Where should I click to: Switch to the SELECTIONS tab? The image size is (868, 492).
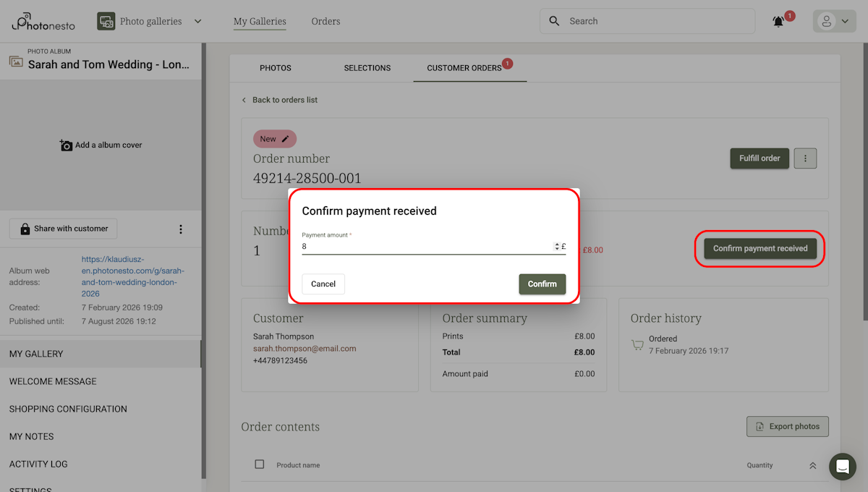pos(367,67)
